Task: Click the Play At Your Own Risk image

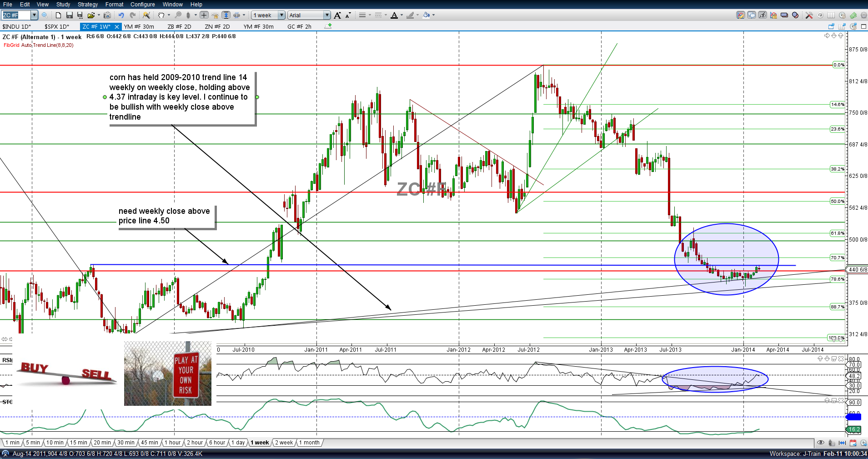Action: (x=168, y=373)
